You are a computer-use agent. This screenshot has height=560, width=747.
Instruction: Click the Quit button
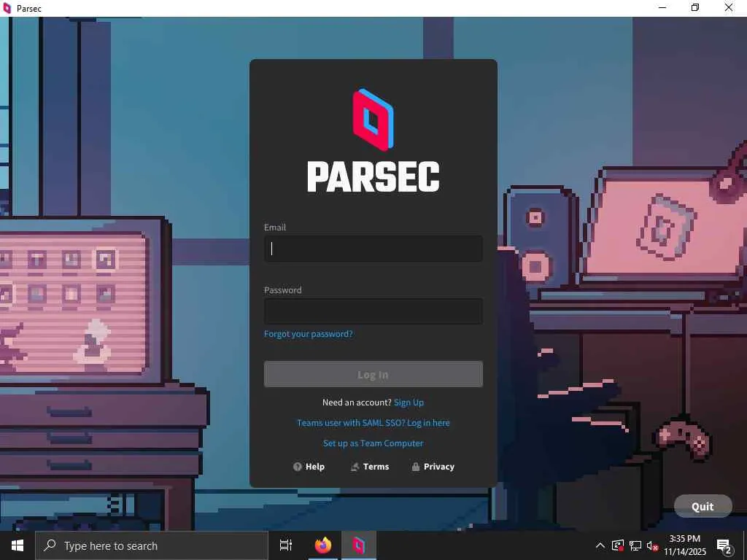click(x=703, y=506)
